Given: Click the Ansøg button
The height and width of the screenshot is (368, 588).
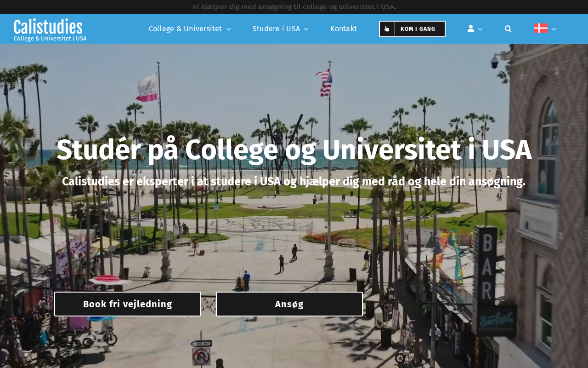Looking at the screenshot, I should pos(289,304).
